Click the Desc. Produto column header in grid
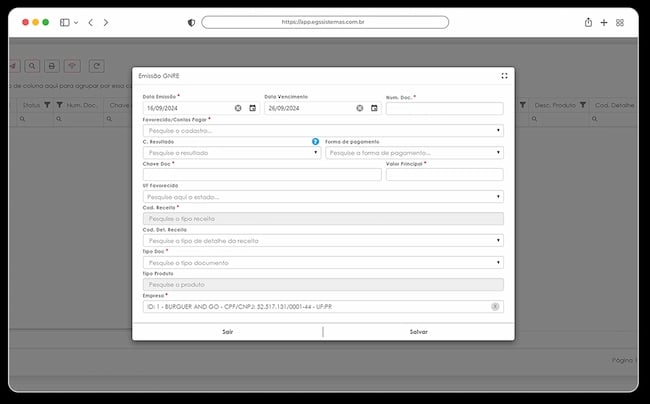Viewport: 650px width, 404px height. [555, 105]
